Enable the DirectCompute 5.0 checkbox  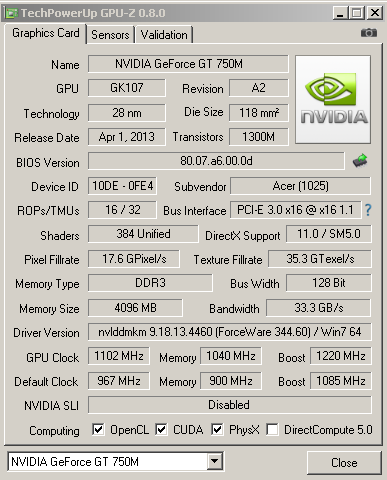coord(272,429)
